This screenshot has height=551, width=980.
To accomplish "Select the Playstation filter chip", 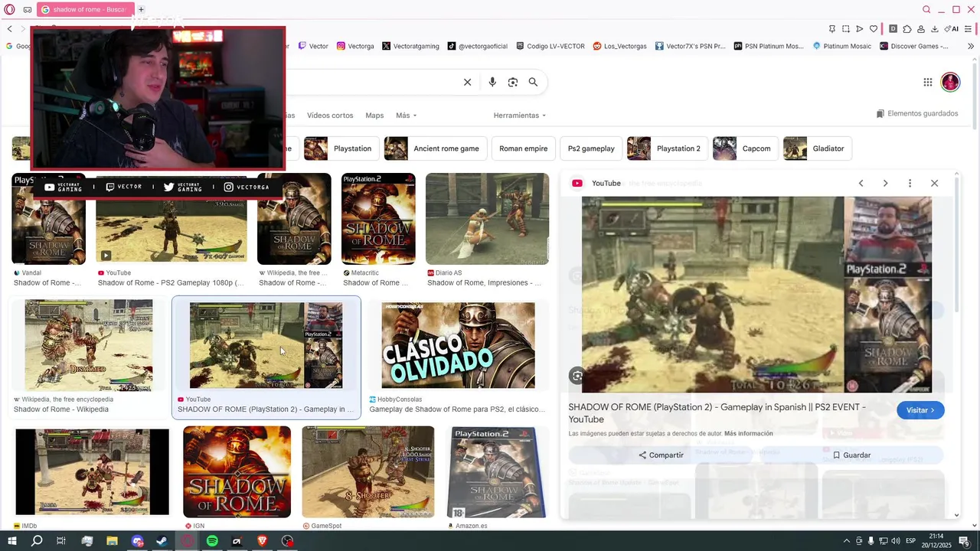I will tap(341, 148).
